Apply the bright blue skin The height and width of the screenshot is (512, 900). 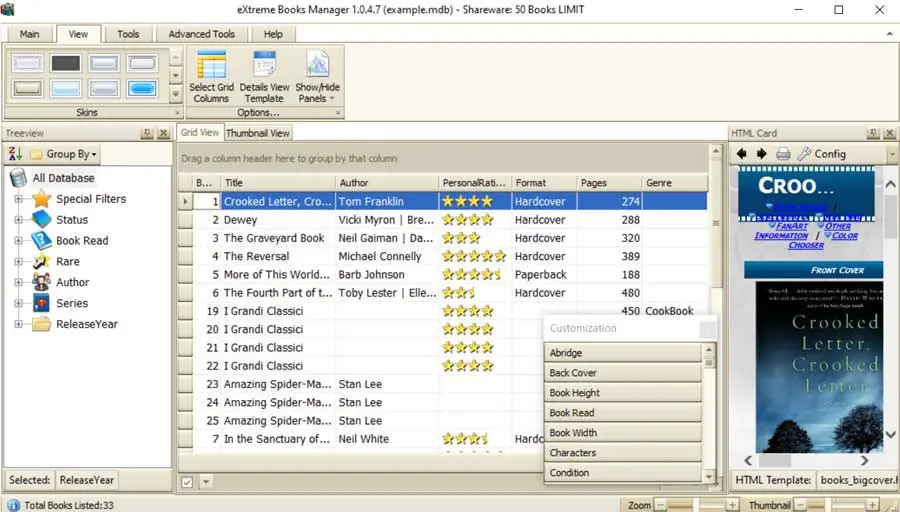click(142, 89)
